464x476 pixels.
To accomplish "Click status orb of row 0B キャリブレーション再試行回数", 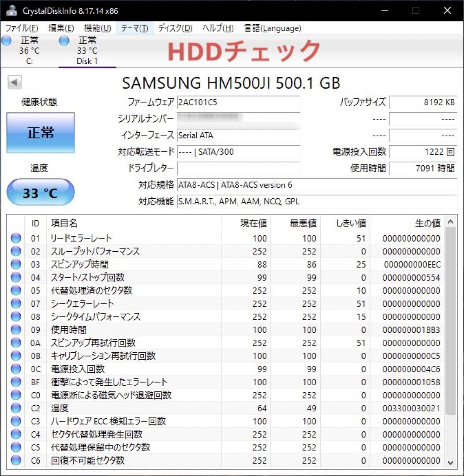I will 16,356.
